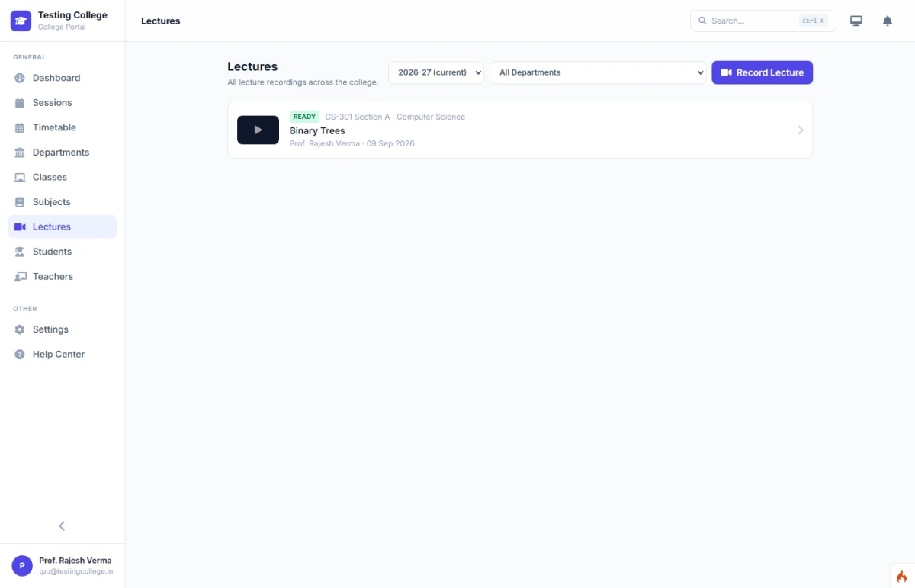The width and height of the screenshot is (915, 588).
Task: Open the Timetable menu item
Action: (63, 127)
